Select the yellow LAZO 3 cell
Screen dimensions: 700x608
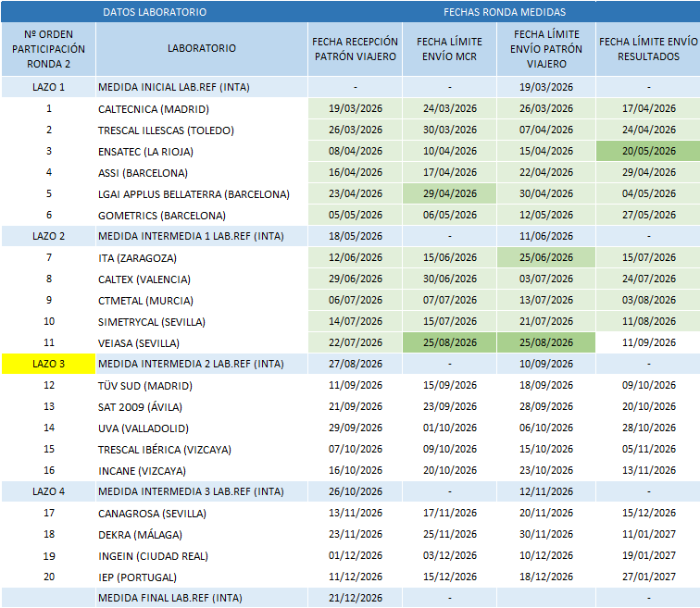[48, 364]
